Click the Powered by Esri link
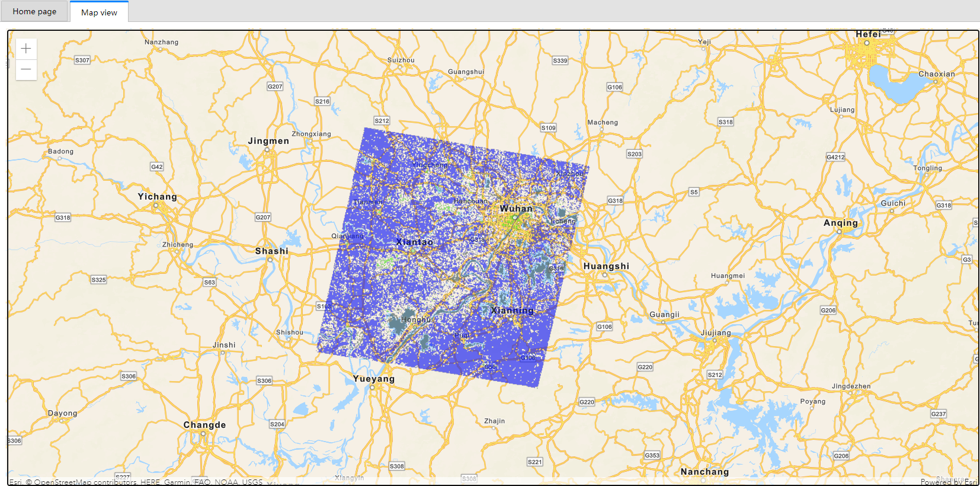This screenshot has height=486, width=980. [949, 482]
